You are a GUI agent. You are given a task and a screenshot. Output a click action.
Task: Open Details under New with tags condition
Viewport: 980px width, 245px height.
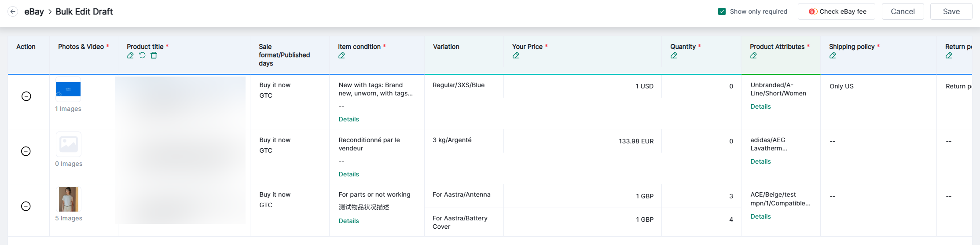click(349, 119)
